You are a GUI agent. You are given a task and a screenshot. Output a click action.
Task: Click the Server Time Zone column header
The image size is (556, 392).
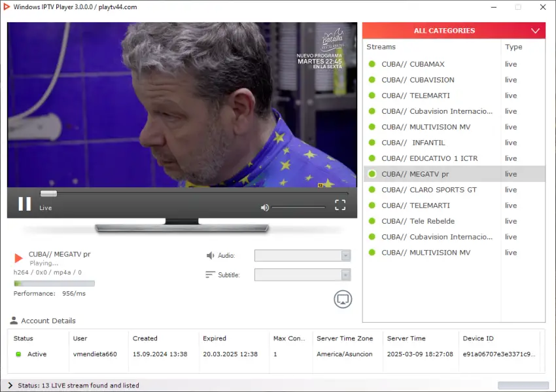[x=345, y=338]
